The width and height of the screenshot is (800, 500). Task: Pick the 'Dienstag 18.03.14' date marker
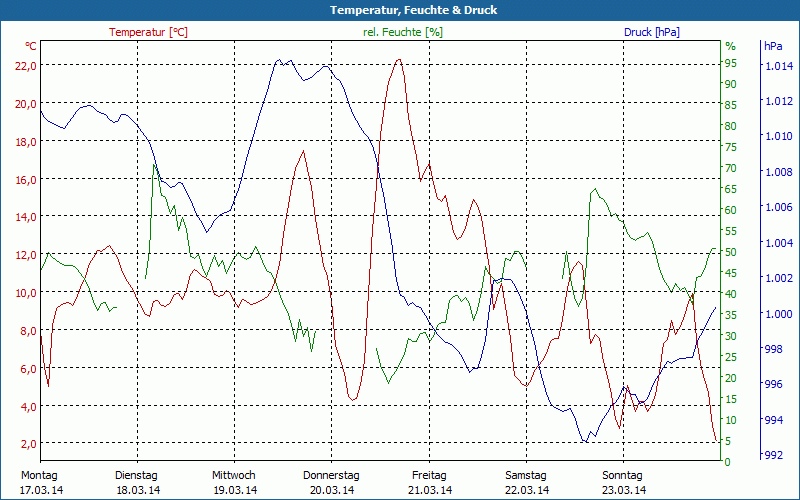coord(137,482)
